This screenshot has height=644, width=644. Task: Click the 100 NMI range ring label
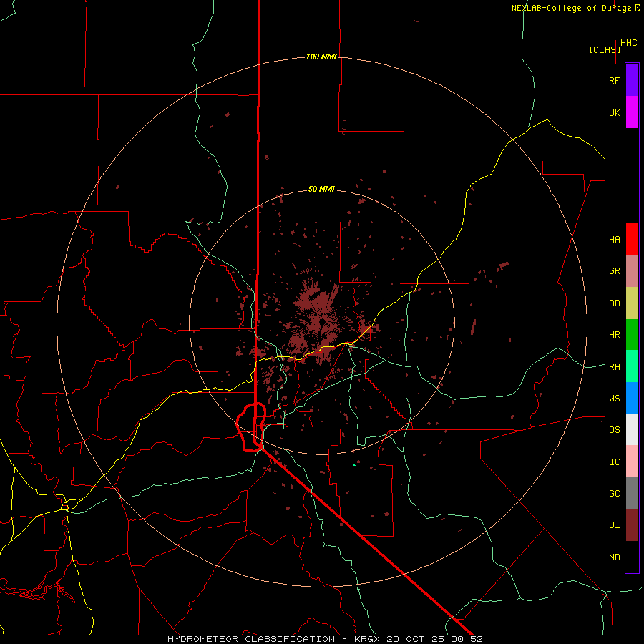coord(321,57)
